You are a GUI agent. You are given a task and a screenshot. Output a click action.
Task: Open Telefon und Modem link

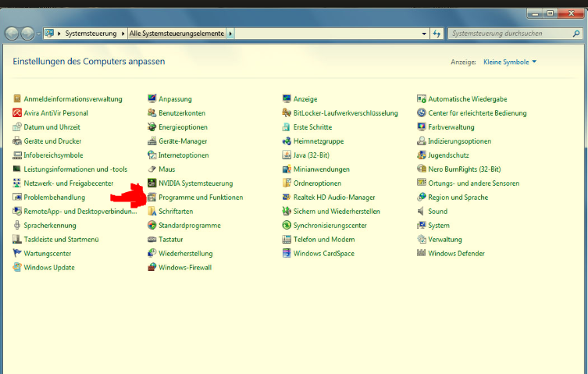tap(324, 240)
